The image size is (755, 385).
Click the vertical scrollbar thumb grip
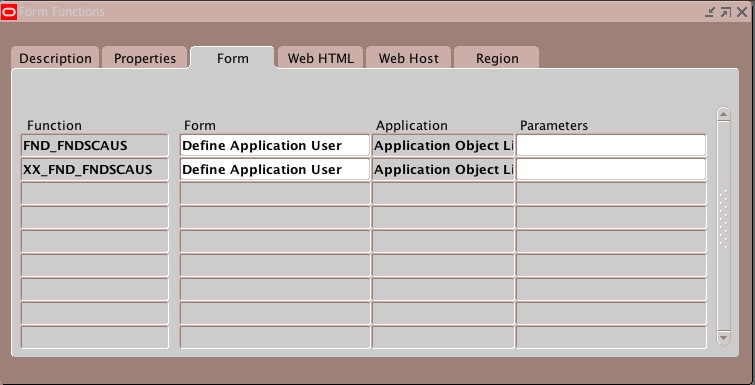pos(723,219)
